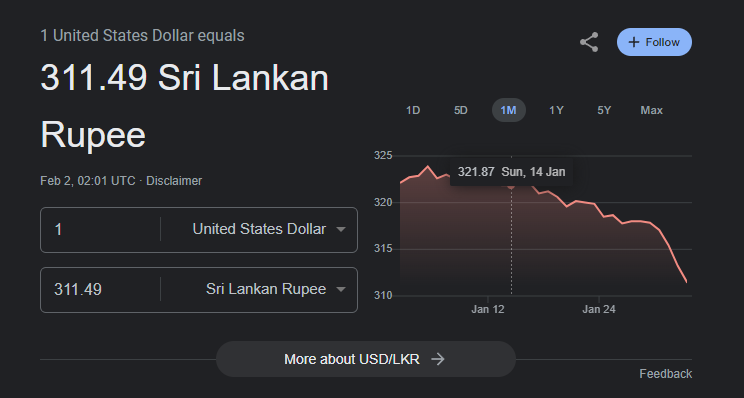Screen dimensions: 744x398
Task: Show the 1Y chart range
Action: 556,111
